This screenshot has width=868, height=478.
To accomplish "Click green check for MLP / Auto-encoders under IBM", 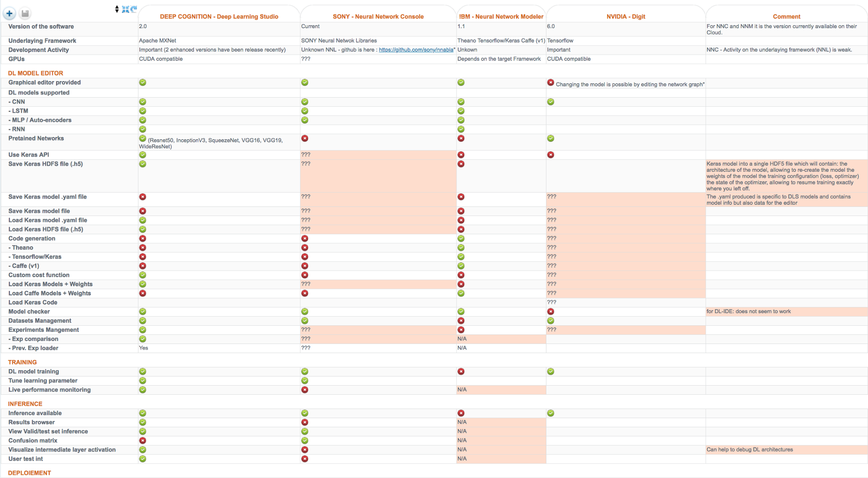I will [x=461, y=120].
